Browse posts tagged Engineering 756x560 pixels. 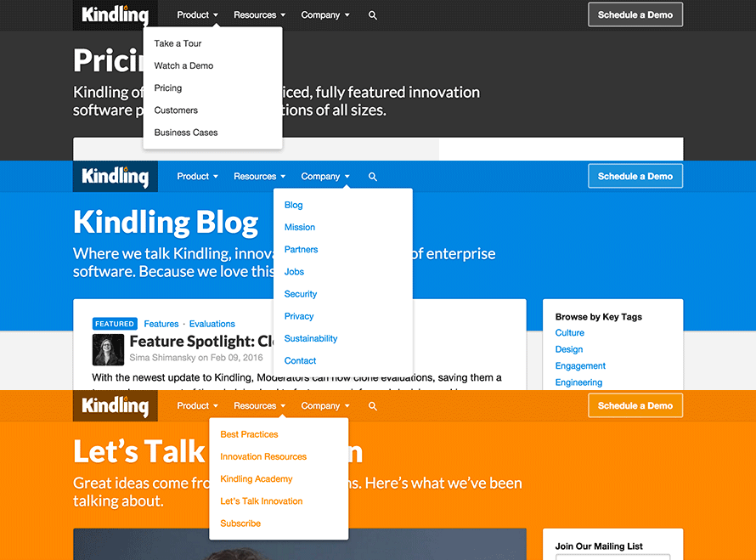578,382
